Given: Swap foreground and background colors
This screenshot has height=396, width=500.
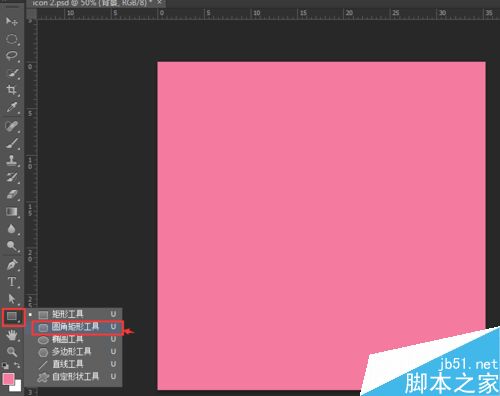Looking at the screenshot, I should pos(17,365).
